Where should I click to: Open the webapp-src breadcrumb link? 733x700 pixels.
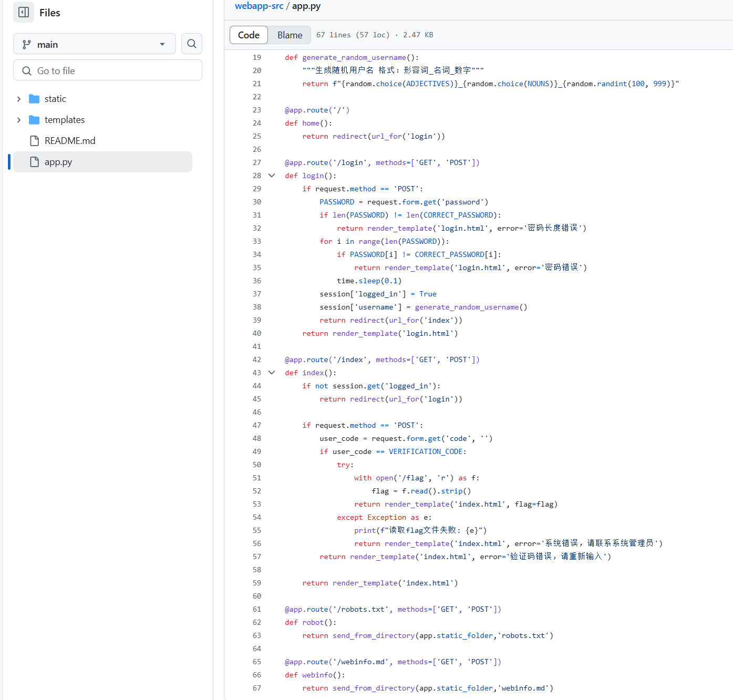pos(259,6)
